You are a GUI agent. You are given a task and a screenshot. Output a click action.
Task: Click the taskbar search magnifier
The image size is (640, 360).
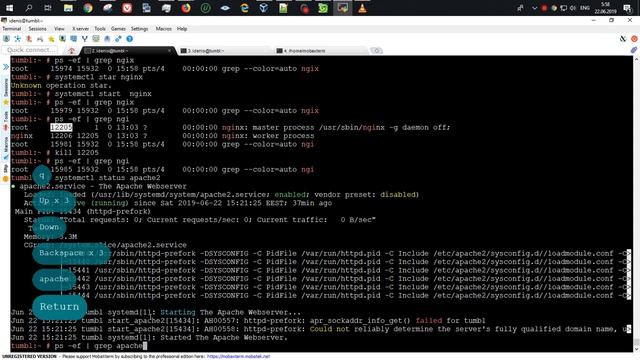tap(29, 8)
